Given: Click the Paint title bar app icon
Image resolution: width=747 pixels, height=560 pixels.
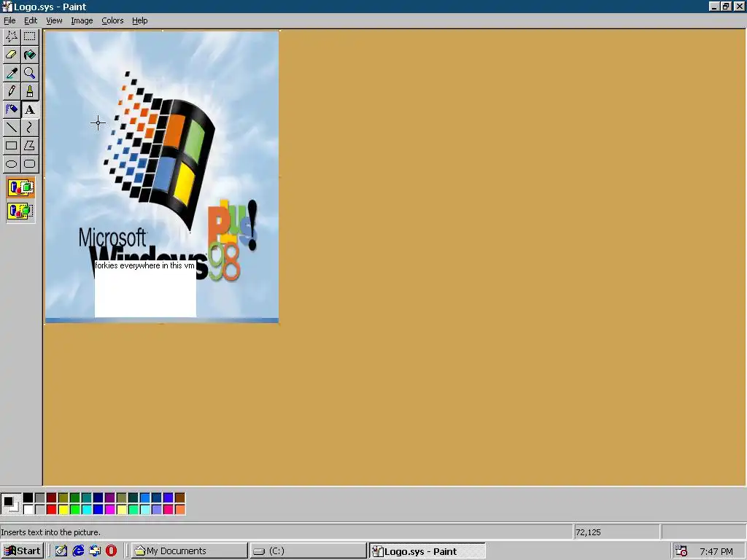Looking at the screenshot, I should (x=7, y=7).
